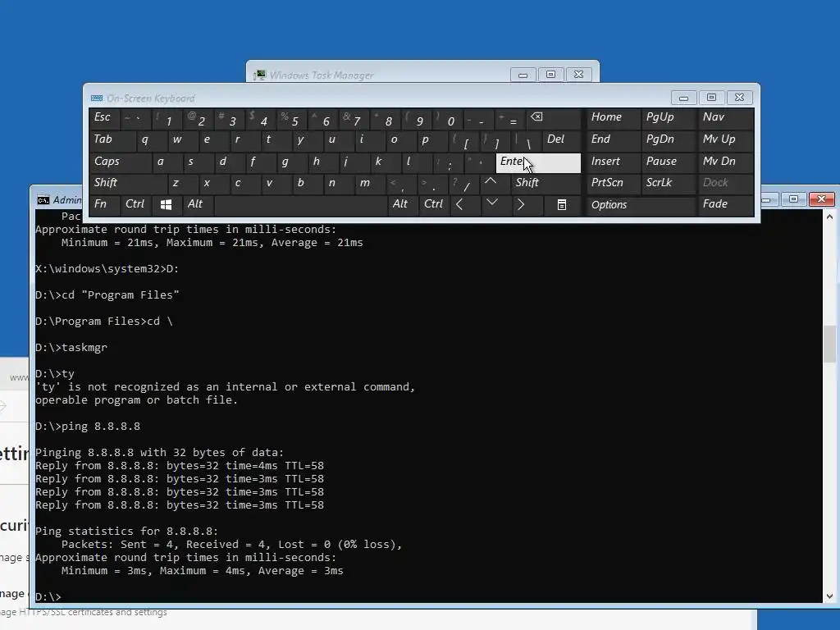Click the context menu key on the keyboard

[561, 204]
